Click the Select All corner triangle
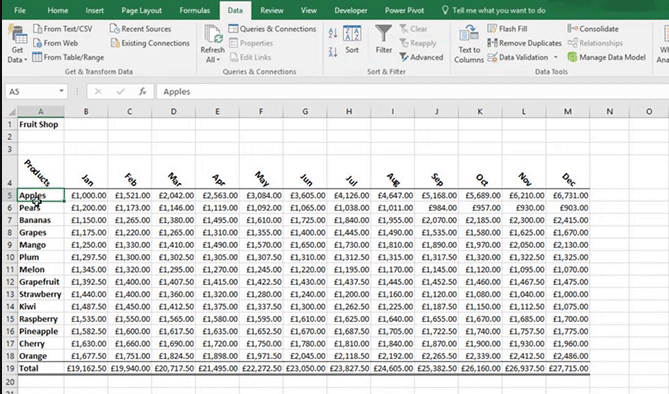 click(x=12, y=112)
